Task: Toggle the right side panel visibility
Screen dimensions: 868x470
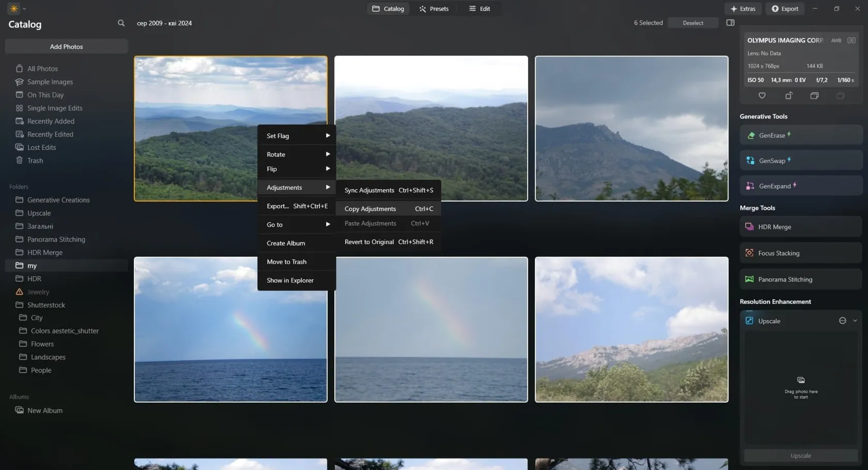Action: pos(730,23)
